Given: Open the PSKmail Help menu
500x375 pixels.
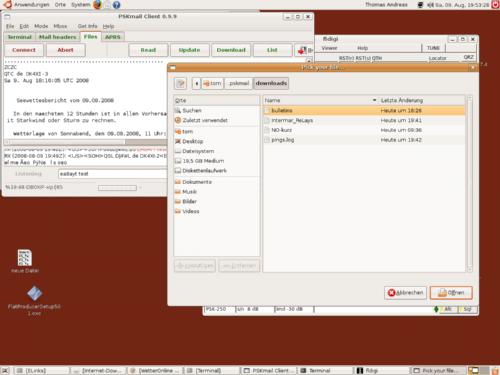Looking at the screenshot, I should pyautogui.click(x=108, y=26).
